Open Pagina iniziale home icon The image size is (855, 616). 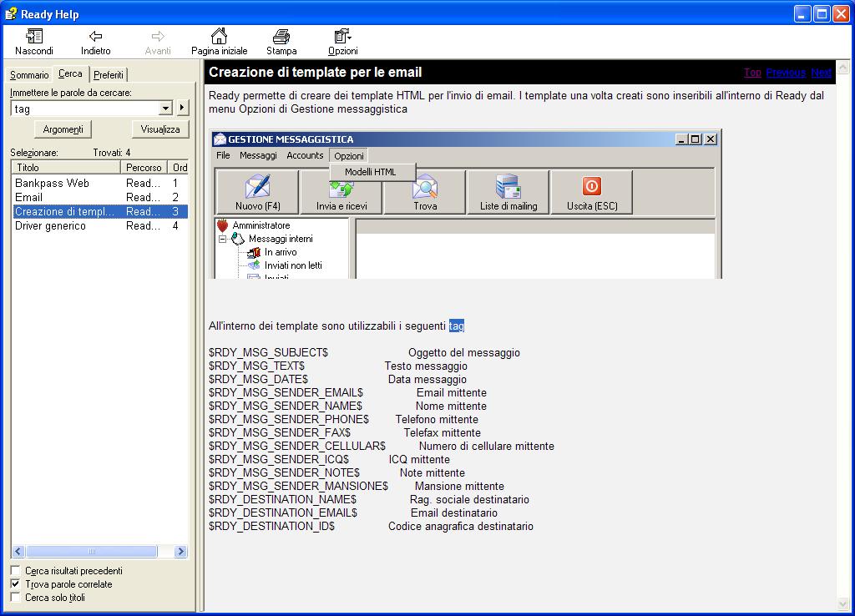220,37
